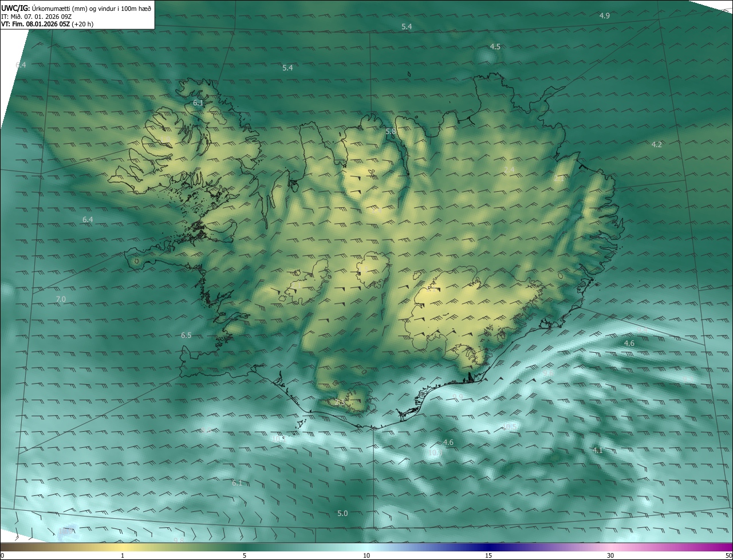Pick the 4.2 value label east of Iceland
The height and width of the screenshot is (560, 733).
tap(657, 144)
